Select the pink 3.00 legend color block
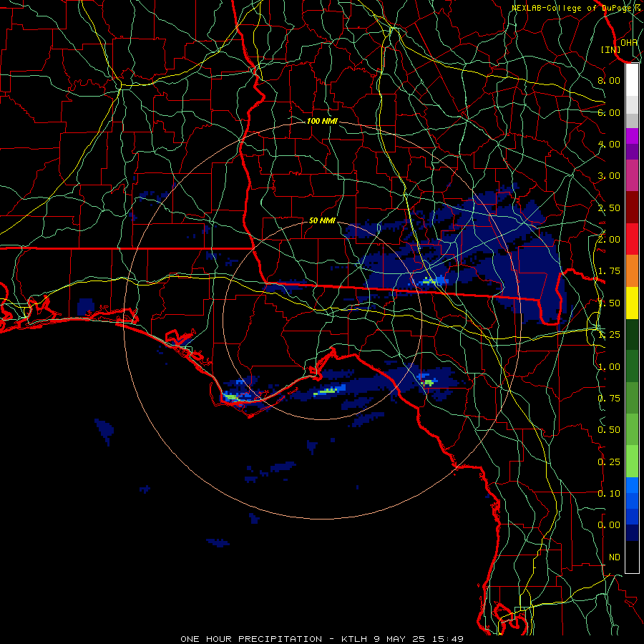 [x=632, y=176]
